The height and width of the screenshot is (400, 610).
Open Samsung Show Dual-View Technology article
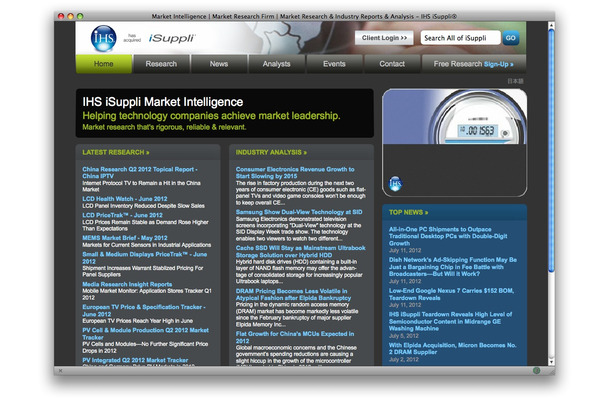(299, 212)
